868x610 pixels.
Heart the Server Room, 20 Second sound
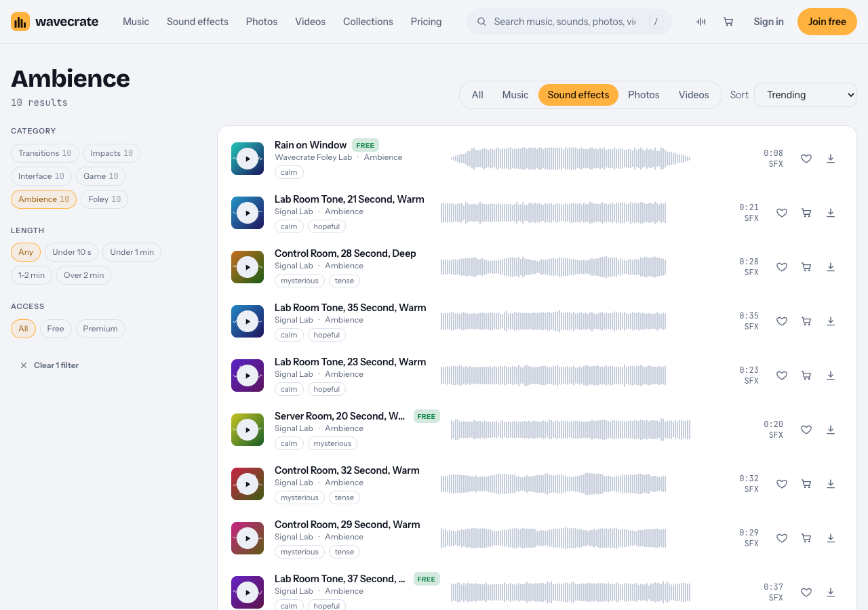[x=806, y=430]
